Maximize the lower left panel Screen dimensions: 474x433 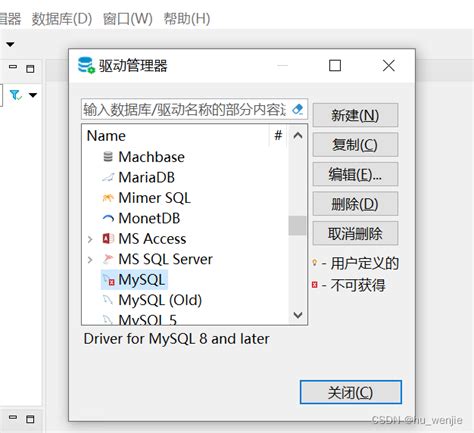point(30,419)
